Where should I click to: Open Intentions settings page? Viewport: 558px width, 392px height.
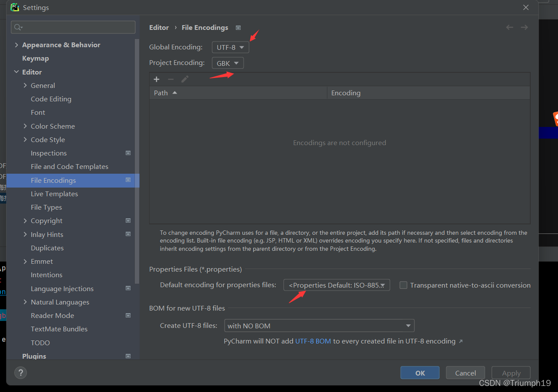[46, 275]
